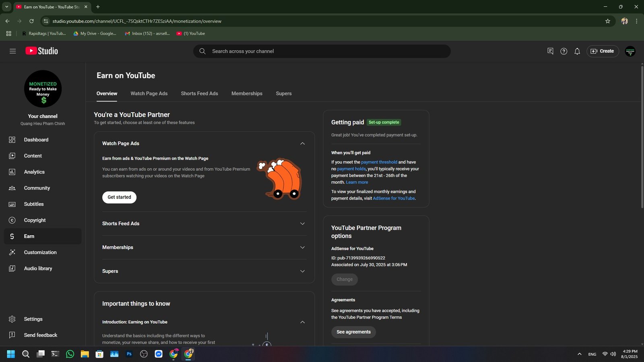
Task: Go back in browser history
Action: click(7, 21)
